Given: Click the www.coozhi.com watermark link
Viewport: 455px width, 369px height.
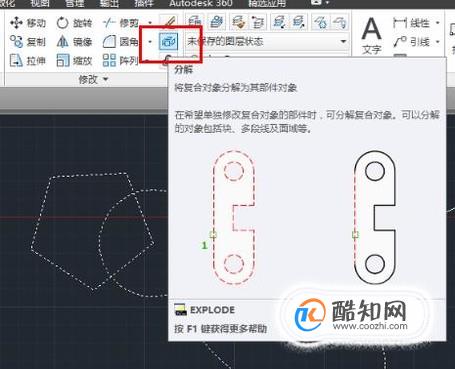Looking at the screenshot, I should 370,326.
